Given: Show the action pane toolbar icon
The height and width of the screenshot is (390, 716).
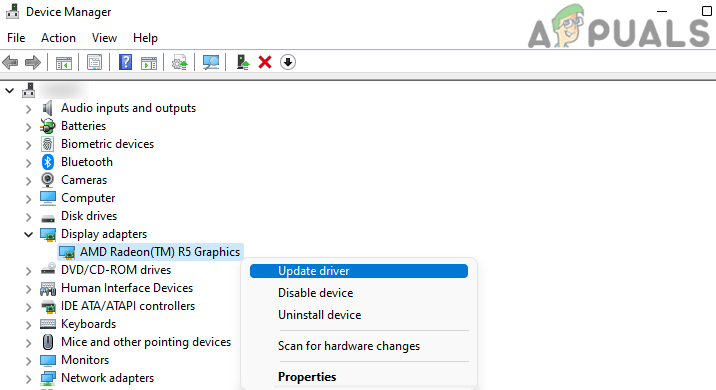Looking at the screenshot, I should (149, 63).
